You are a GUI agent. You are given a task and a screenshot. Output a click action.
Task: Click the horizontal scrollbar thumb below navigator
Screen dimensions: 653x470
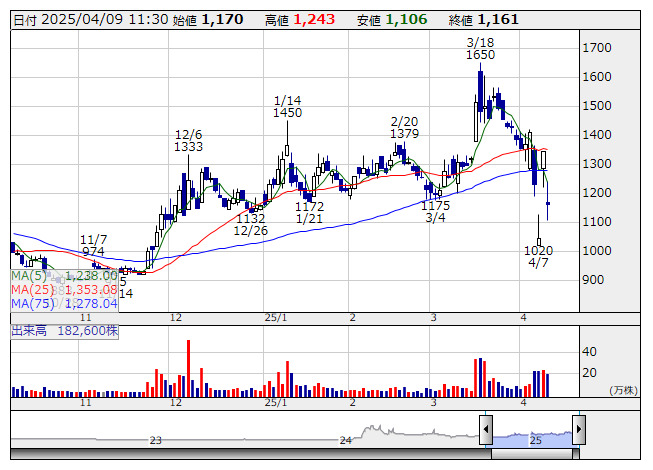pos(535,454)
